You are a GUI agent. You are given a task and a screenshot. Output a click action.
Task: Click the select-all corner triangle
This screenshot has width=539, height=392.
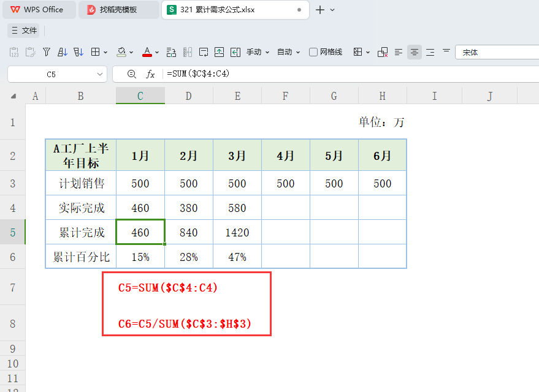pos(13,96)
